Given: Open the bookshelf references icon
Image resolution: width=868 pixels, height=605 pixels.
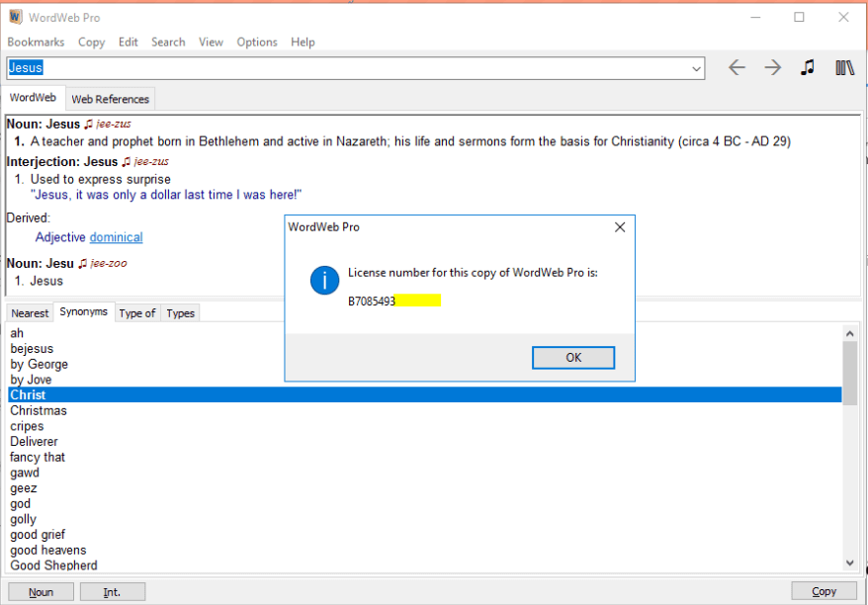Looking at the screenshot, I should coord(844,68).
